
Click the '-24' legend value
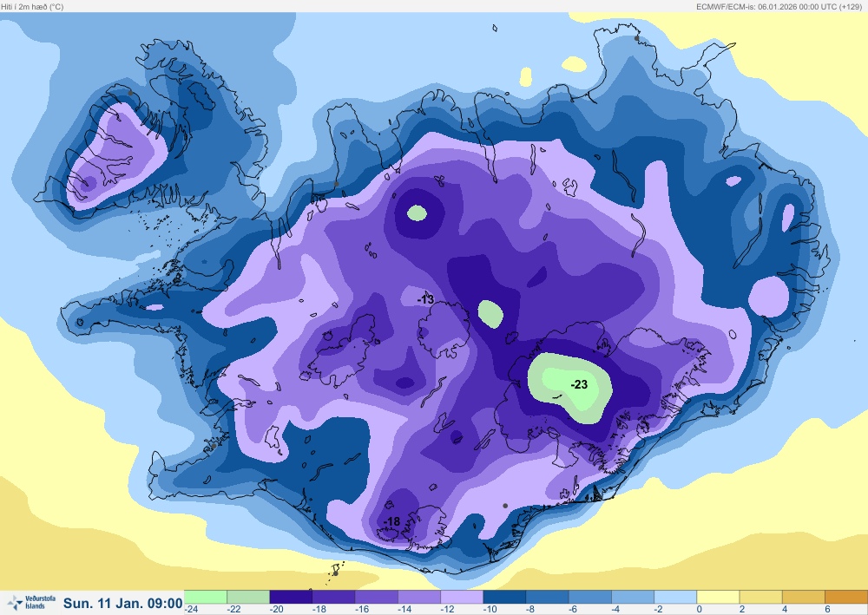(192, 609)
